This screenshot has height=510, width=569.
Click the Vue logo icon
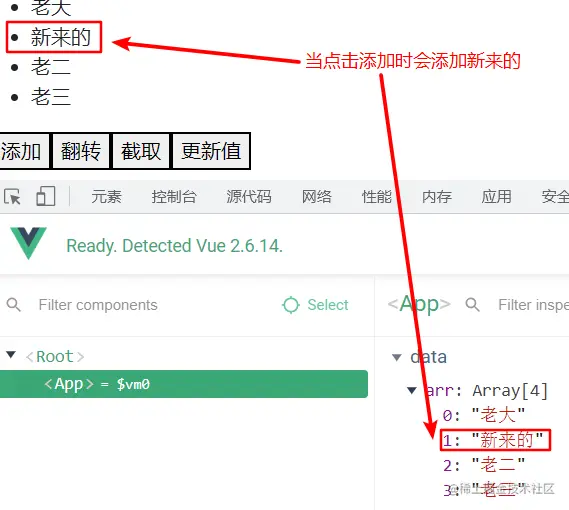pos(28,243)
